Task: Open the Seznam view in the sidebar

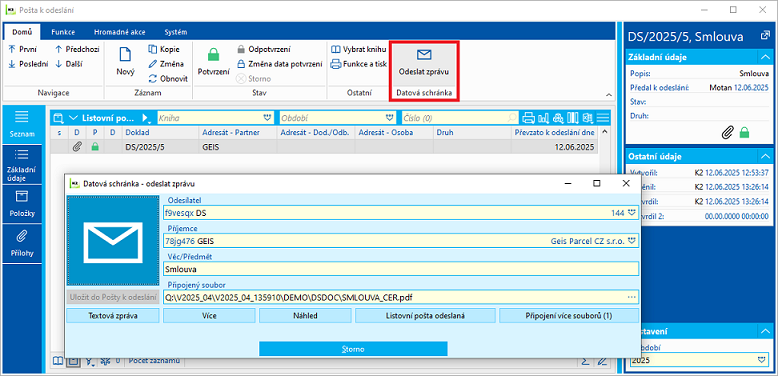Action: tap(22, 124)
